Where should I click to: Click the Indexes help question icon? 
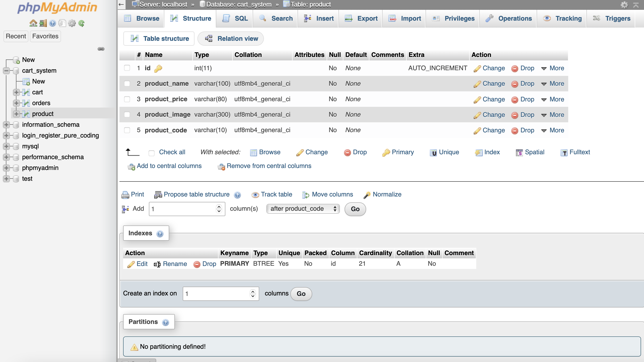tap(160, 234)
